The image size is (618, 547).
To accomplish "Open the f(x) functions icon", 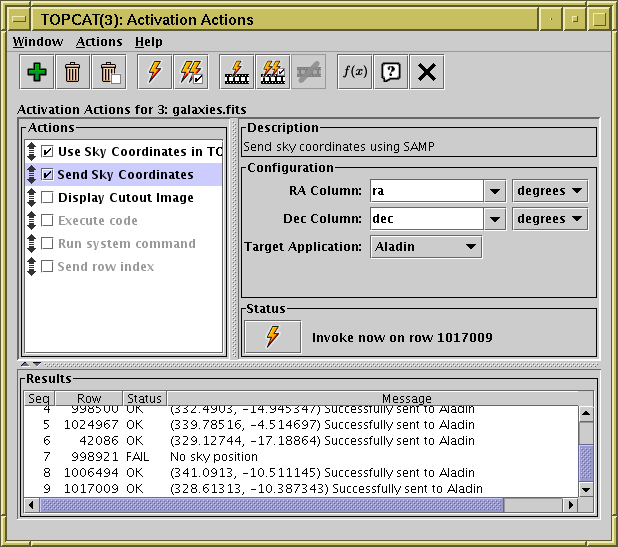I will click(x=355, y=73).
